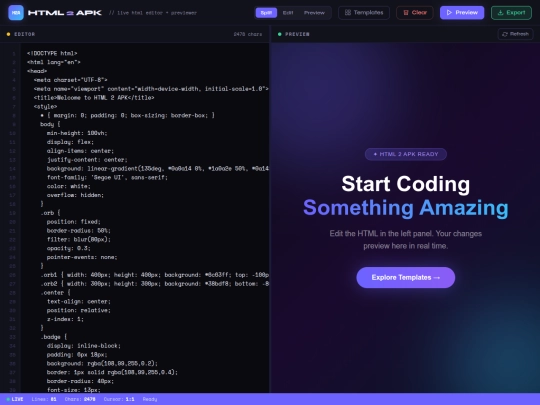
Task: Click the Start Coding heading in preview
Action: tap(406, 184)
